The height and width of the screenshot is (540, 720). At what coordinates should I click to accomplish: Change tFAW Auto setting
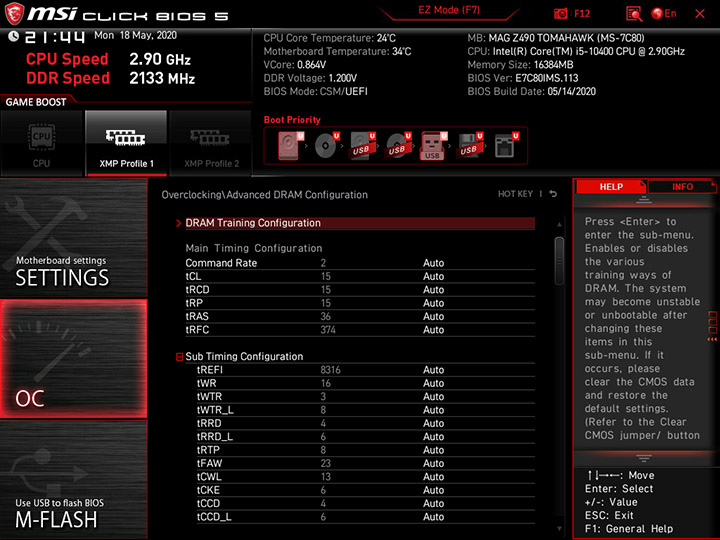click(433, 463)
